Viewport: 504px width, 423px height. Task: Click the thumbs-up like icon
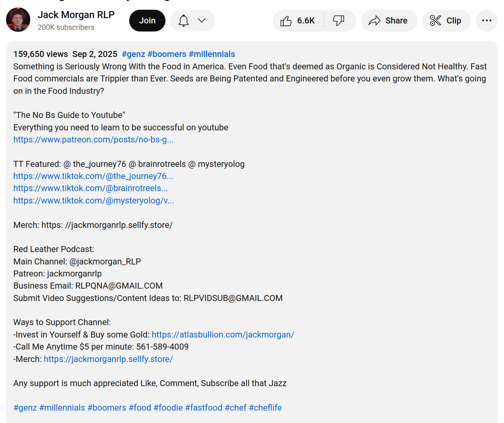[286, 21]
